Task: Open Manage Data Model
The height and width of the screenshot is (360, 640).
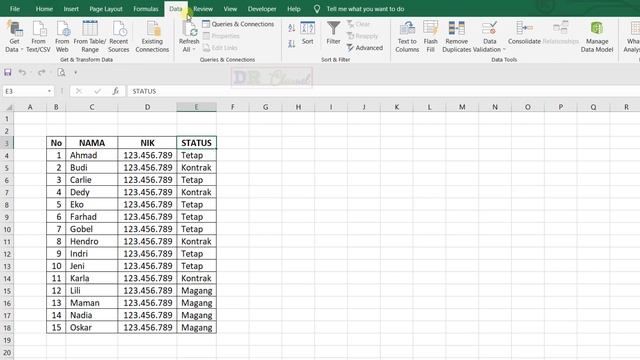Action: point(597,37)
